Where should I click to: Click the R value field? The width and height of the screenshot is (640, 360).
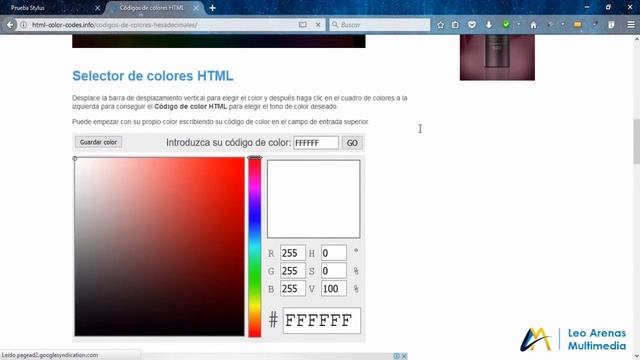pyautogui.click(x=293, y=253)
